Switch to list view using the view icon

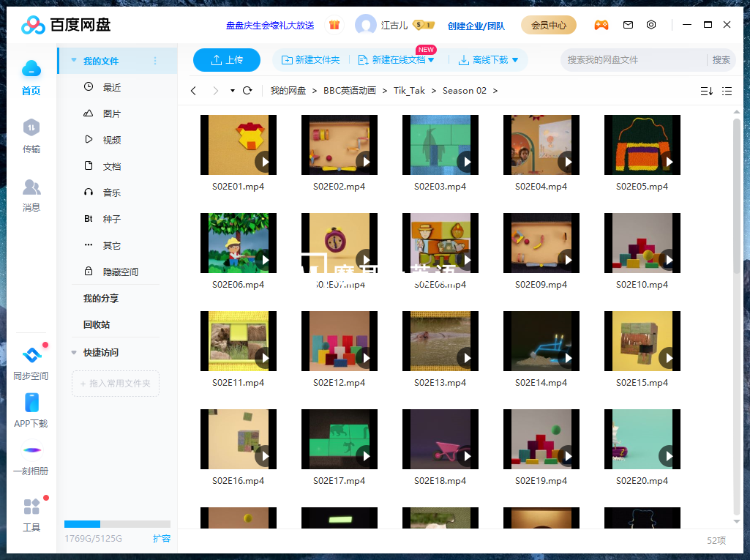[727, 90]
